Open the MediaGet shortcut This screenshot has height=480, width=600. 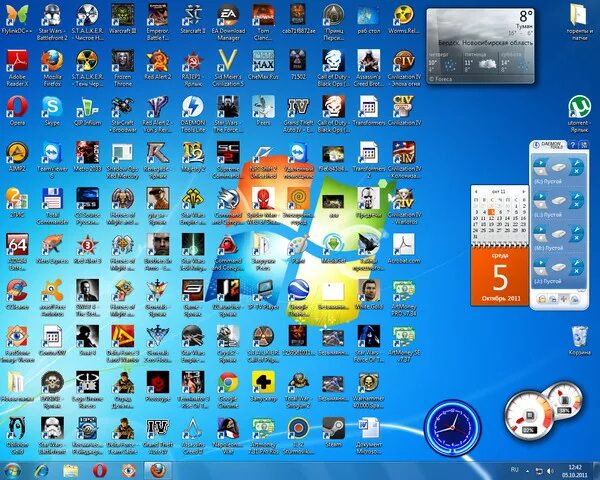click(333, 249)
